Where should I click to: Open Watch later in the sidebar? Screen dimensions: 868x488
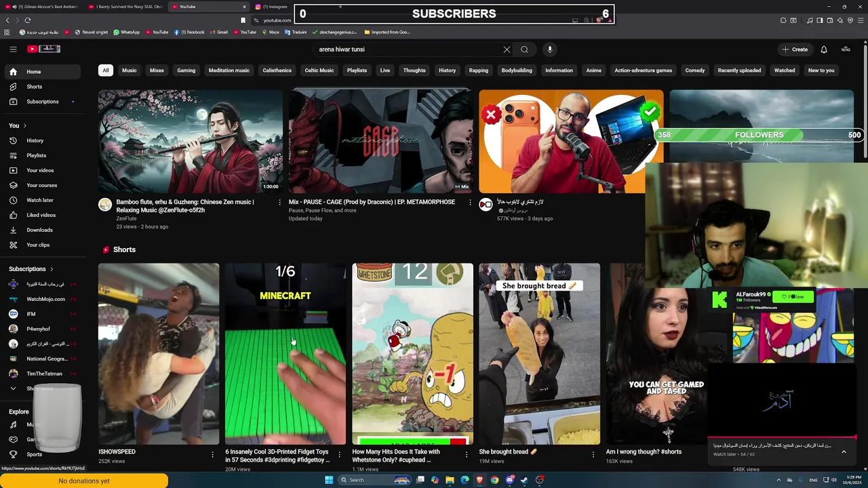(x=44, y=200)
